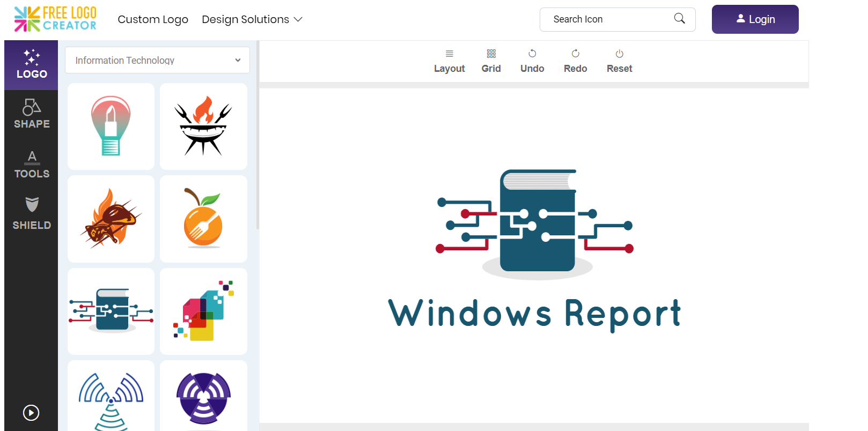Select the blue wifi signal logo template
868x431 pixels.
111,397
